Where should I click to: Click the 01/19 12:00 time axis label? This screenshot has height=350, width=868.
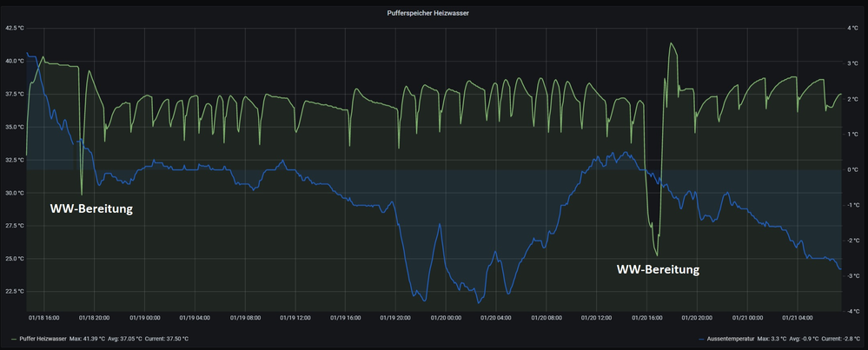tap(296, 318)
